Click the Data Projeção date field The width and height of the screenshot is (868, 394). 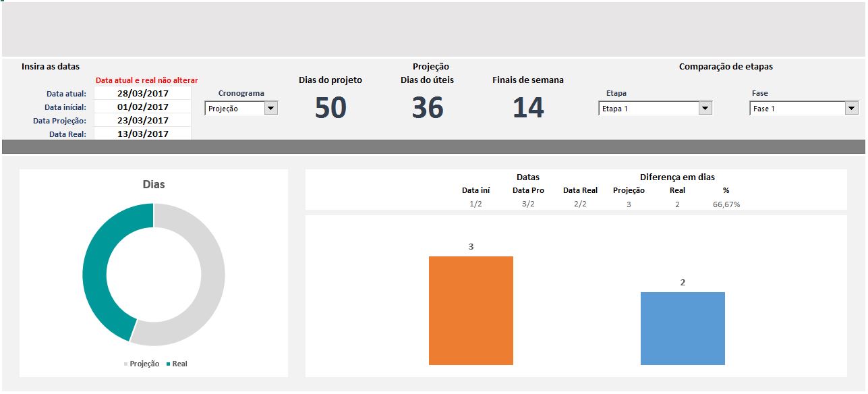click(142, 120)
